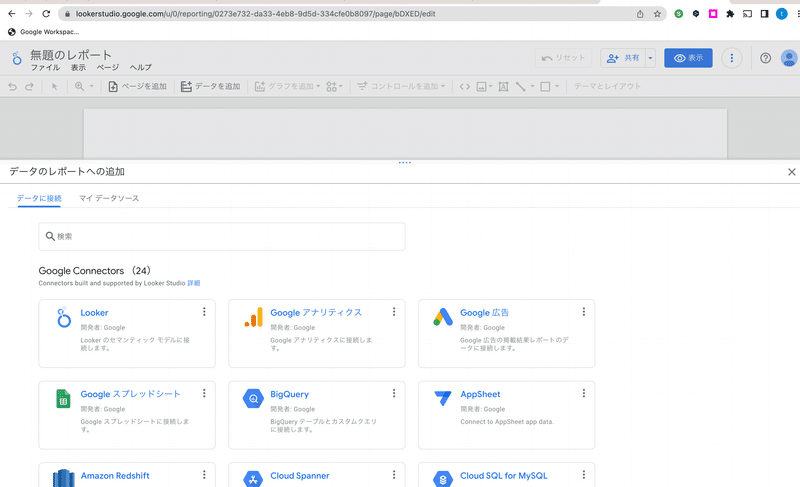Click the community visualizations icon
Viewport: 800px width, 487px height.
pyautogui.click(x=332, y=87)
